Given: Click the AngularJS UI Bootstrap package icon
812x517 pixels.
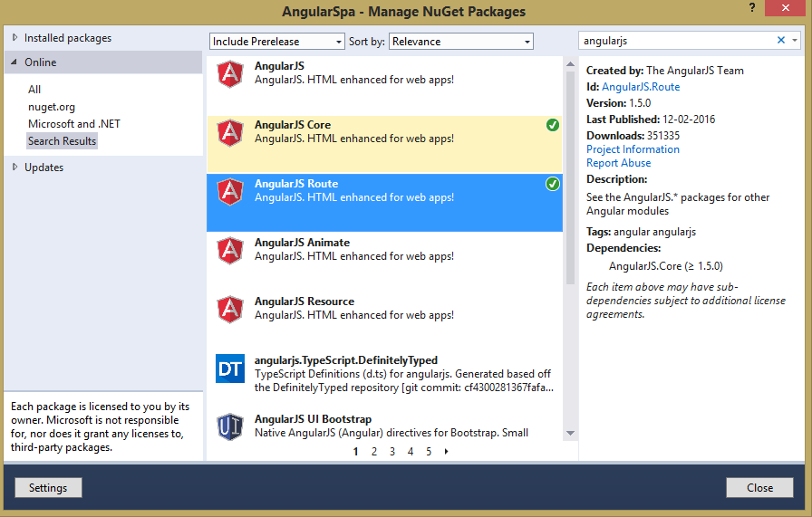Looking at the screenshot, I should coord(230,427).
